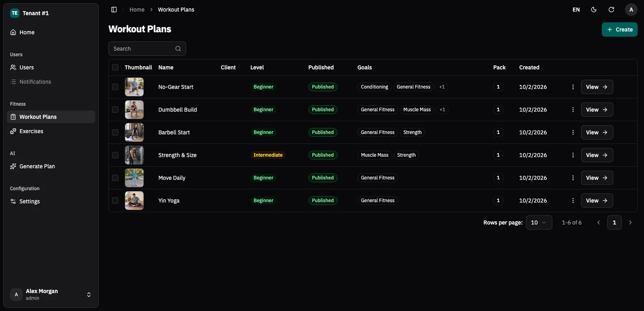Open row actions menu for Move Daily
Screen dimensions: 644x311
(573, 178)
